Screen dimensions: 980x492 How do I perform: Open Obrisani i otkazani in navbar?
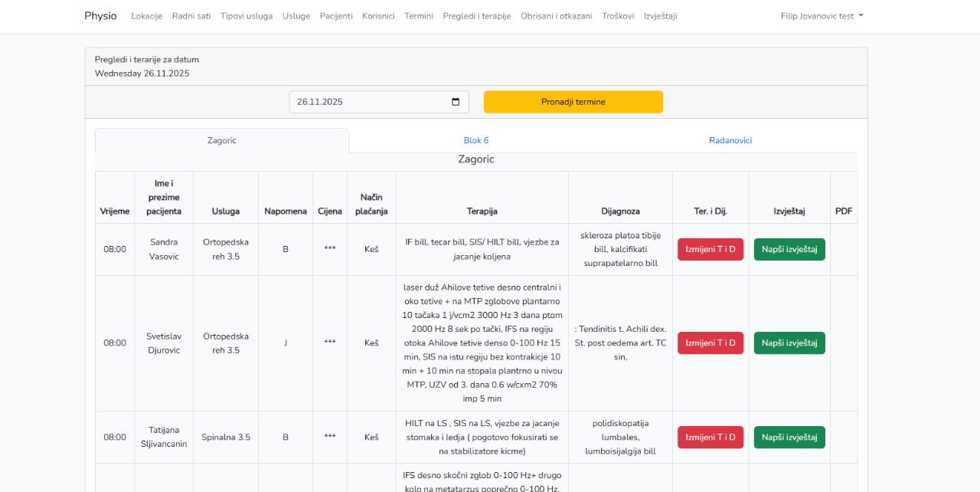(556, 16)
